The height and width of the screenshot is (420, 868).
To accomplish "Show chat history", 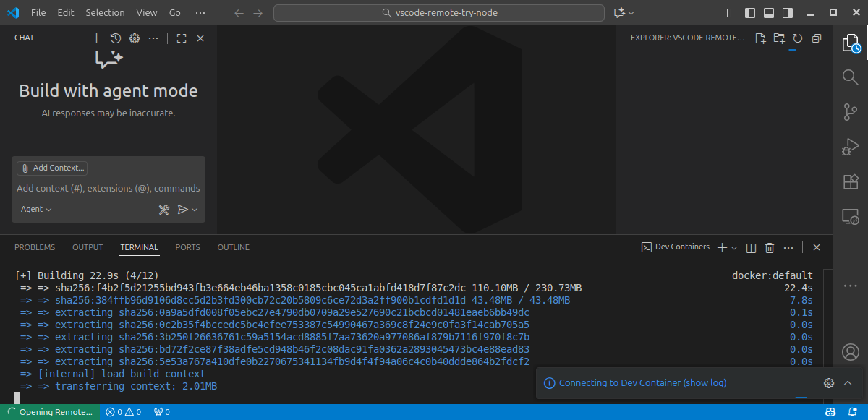I will coord(115,38).
